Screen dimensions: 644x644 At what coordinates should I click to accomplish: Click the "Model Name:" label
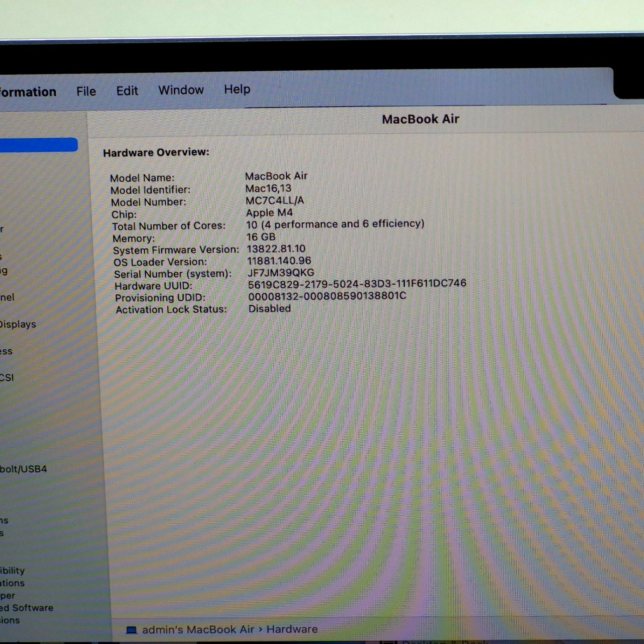pos(142,178)
